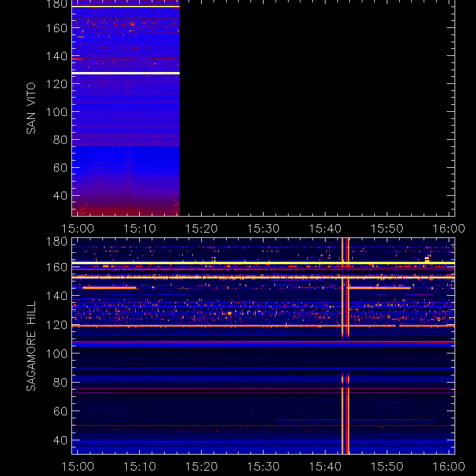Pick the 120 tick label on SAGAMORE HILL plot

pyautogui.click(x=57, y=325)
